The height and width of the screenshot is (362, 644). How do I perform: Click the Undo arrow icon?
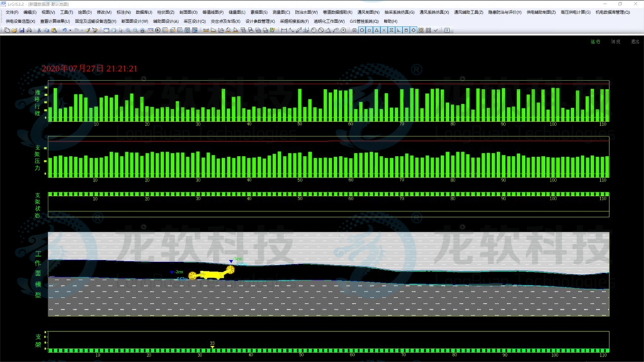[x=64, y=30]
